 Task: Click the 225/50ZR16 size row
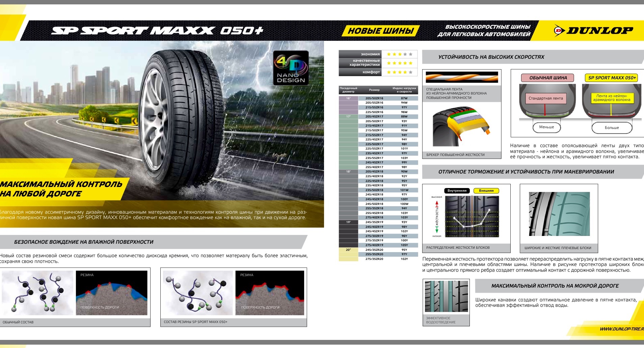[x=388, y=112]
